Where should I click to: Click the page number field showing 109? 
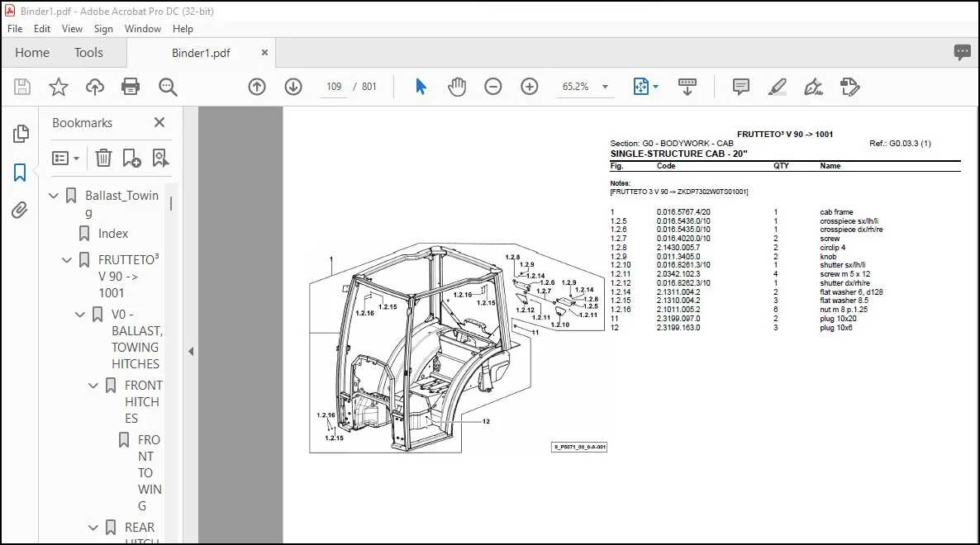[334, 87]
